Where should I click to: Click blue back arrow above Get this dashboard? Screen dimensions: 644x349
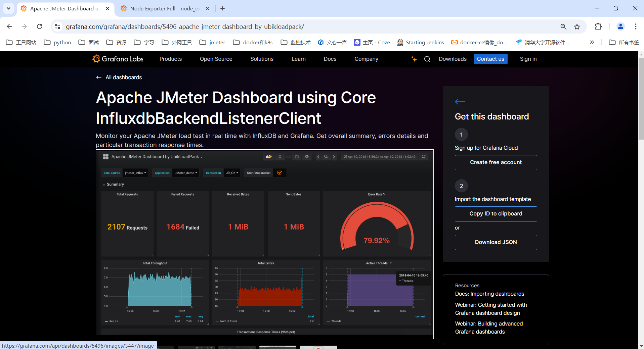[x=460, y=102]
